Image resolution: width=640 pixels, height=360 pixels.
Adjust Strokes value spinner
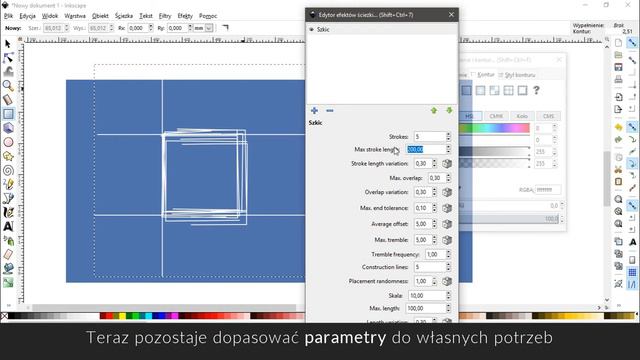[x=448, y=137]
